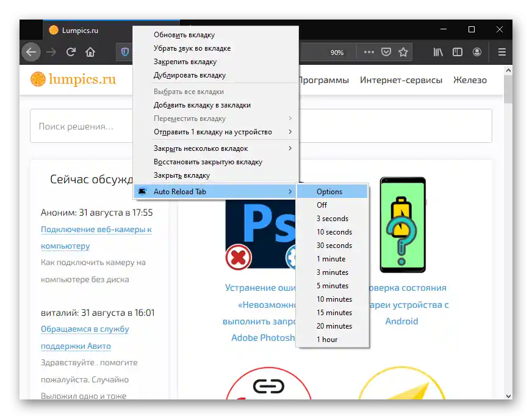Expand the Auto Reload Tab submenu

pyautogui.click(x=216, y=192)
